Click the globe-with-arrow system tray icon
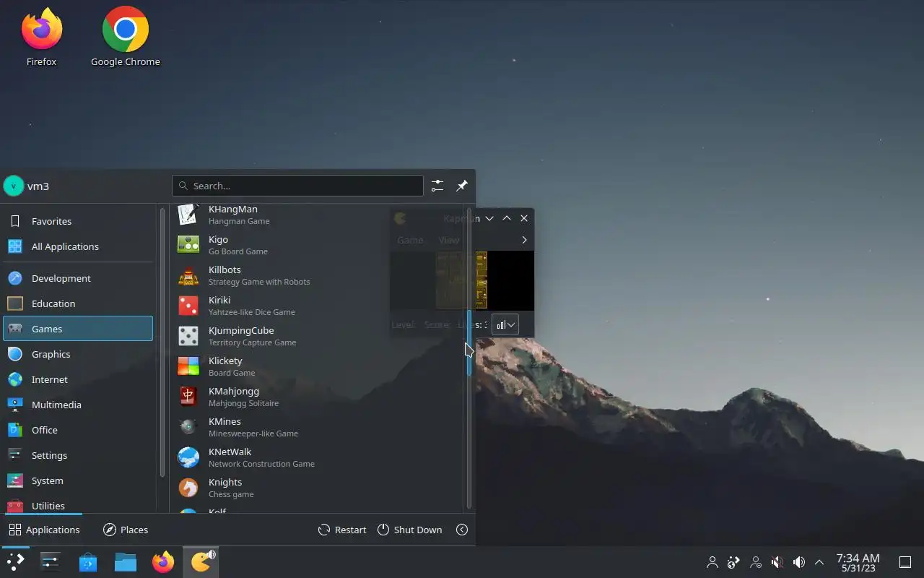Image resolution: width=924 pixels, height=578 pixels. click(x=734, y=562)
